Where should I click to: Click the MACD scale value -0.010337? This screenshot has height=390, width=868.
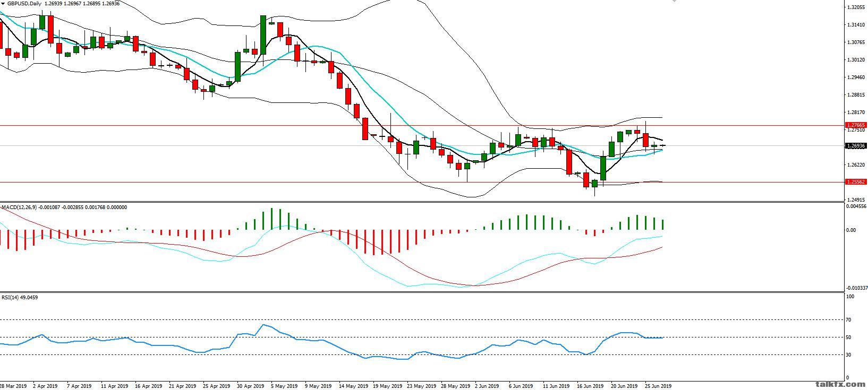tap(856, 288)
